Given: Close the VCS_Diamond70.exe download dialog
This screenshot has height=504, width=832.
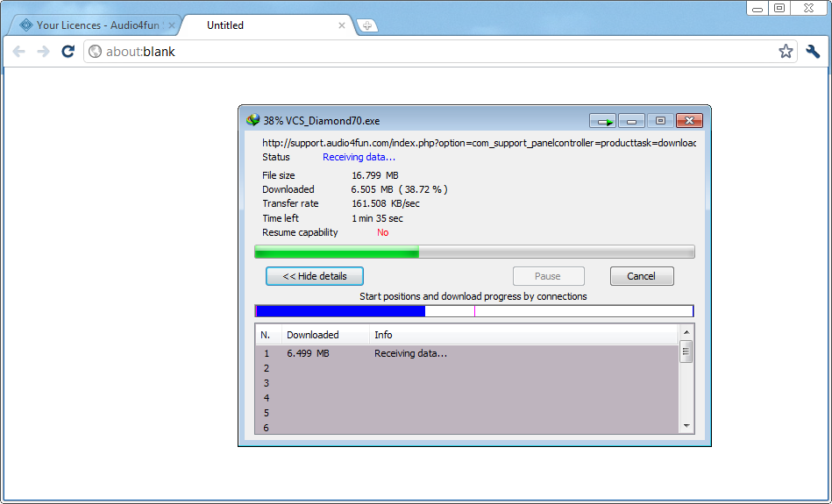Looking at the screenshot, I should click(x=689, y=121).
